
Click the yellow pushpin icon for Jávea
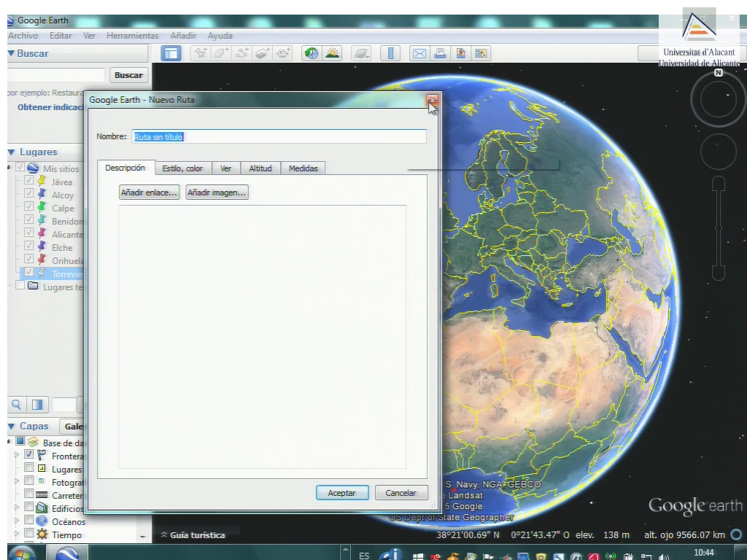(42, 181)
